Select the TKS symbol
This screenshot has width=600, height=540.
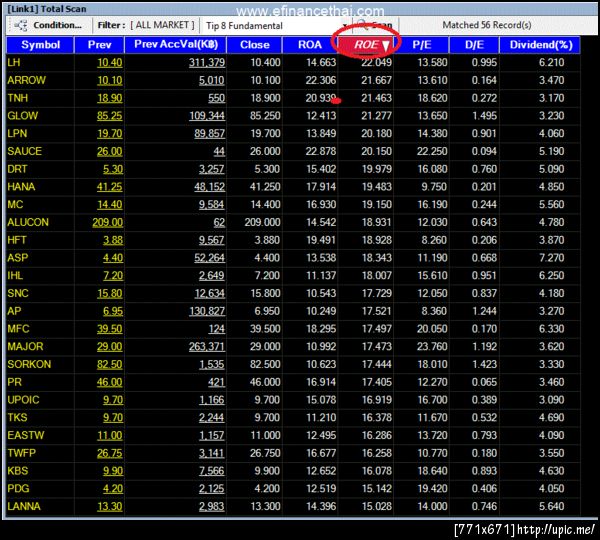17,418
